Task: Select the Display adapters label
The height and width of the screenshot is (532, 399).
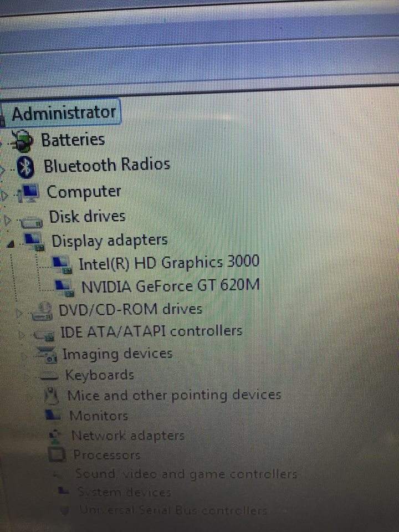Action: (110, 241)
